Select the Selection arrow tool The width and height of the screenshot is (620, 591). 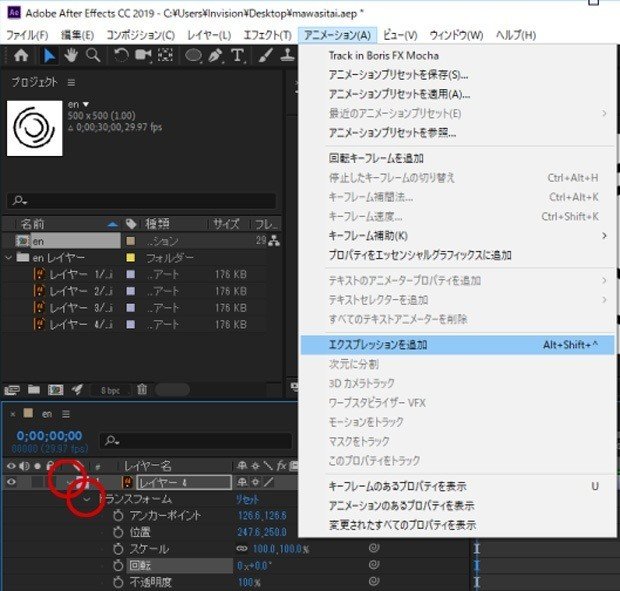pos(49,56)
